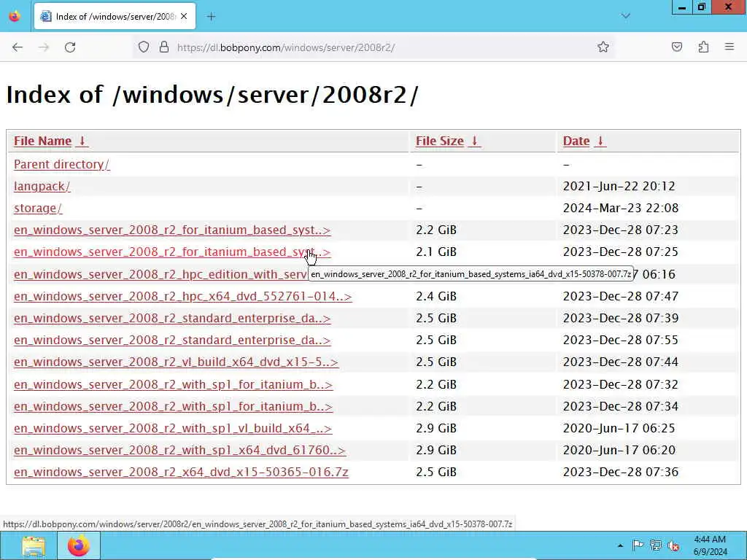Click the muted volume tray icon
This screenshot has height=560, width=747.
coord(673,545)
